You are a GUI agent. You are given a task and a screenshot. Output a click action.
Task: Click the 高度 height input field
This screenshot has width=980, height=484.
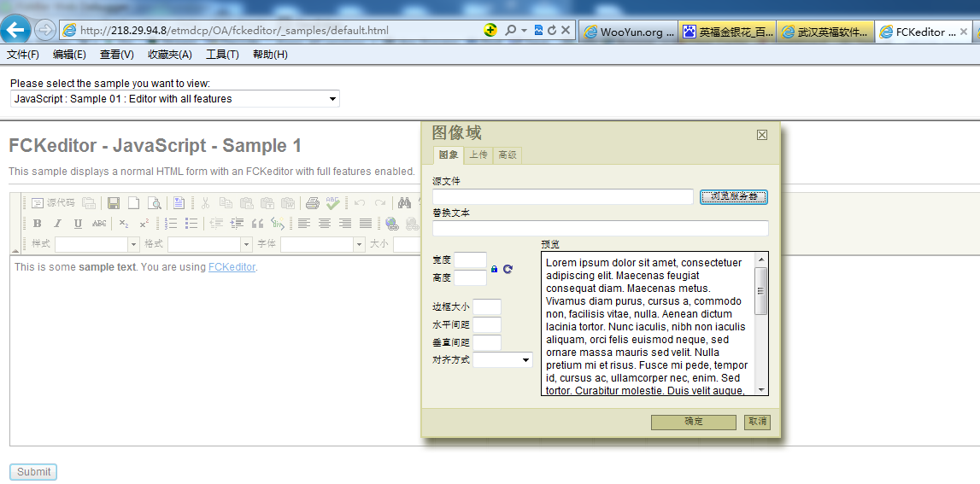tap(470, 278)
